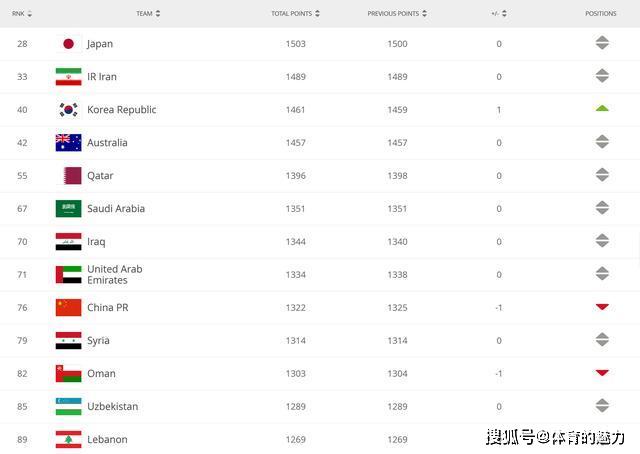The height and width of the screenshot is (454, 640).
Task: Open the United Arab Emirates team link
Action: [x=114, y=275]
